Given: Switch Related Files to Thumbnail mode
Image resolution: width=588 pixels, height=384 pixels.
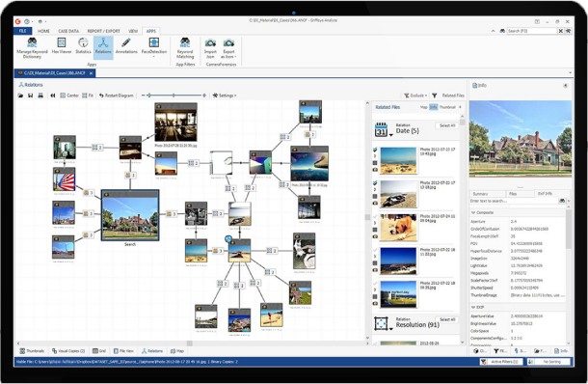Looking at the screenshot, I should 447,107.
